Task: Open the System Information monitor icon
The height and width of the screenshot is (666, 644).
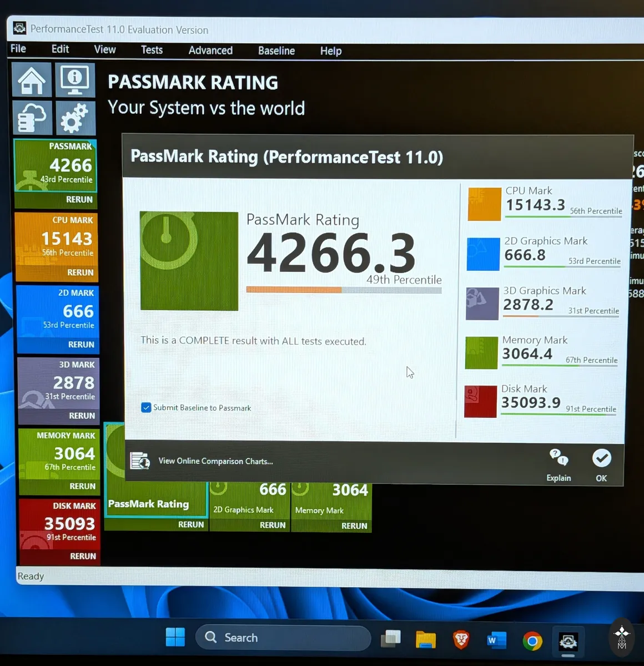Action: (75, 80)
